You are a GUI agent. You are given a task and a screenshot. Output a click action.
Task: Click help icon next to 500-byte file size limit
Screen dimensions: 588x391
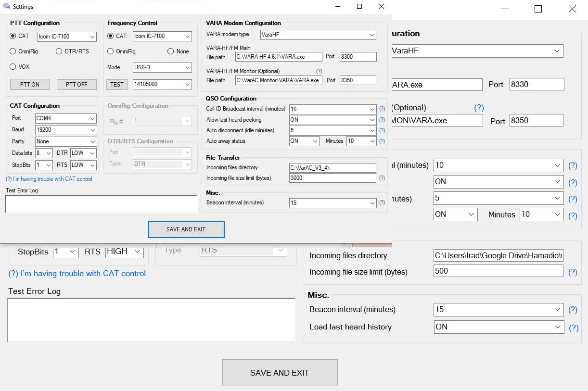point(573,272)
